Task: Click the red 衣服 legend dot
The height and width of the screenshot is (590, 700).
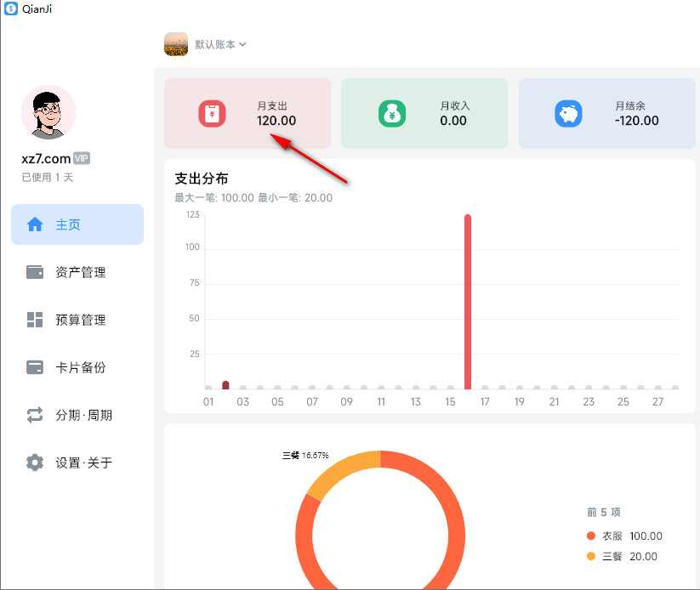Action: [x=591, y=536]
